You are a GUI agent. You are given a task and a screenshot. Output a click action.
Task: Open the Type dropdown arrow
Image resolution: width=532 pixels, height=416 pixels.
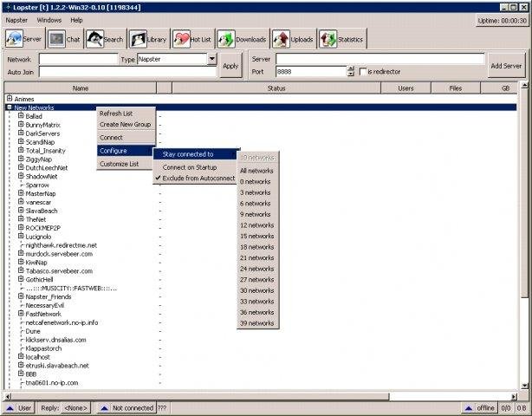(x=211, y=59)
